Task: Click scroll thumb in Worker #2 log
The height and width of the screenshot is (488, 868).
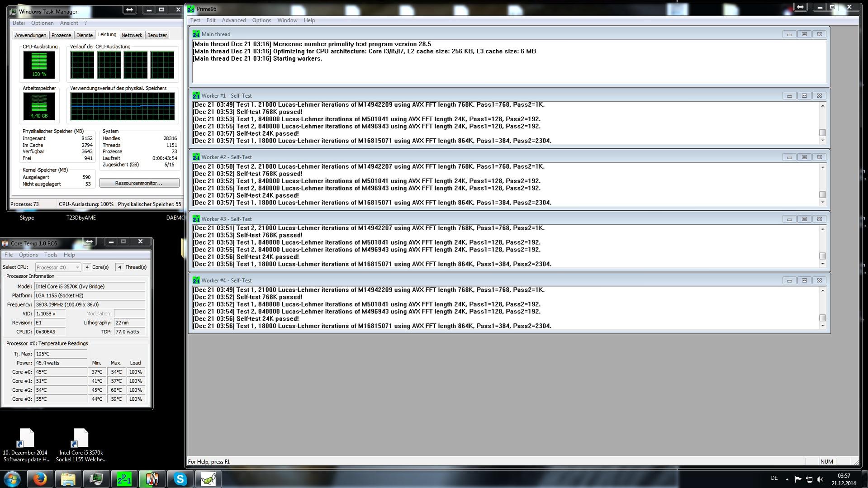Action: pyautogui.click(x=822, y=194)
